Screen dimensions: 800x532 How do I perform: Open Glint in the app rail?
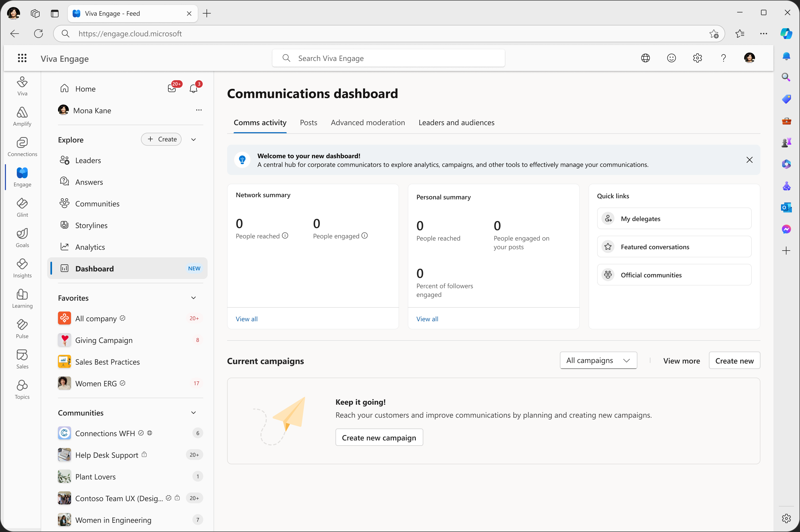22,207
